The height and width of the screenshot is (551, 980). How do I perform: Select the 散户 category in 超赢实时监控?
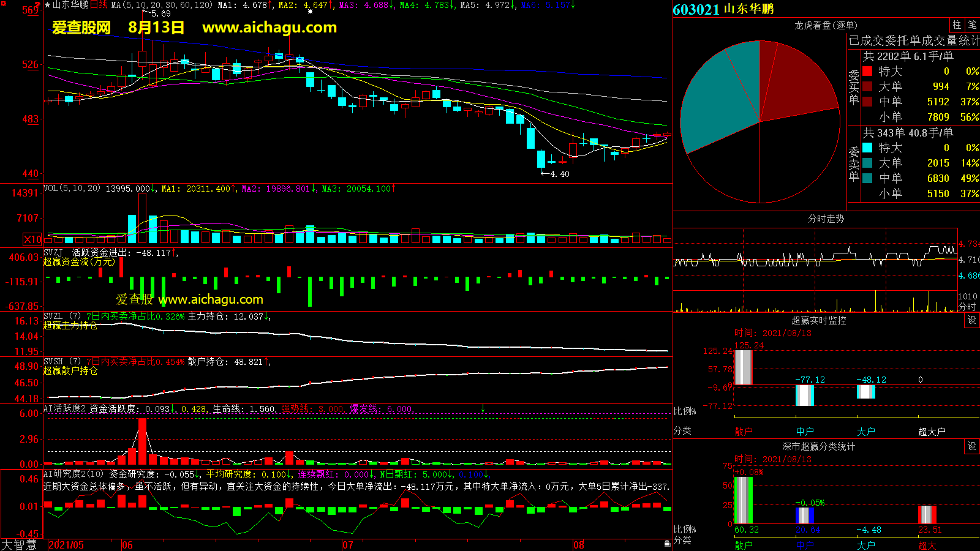point(743,432)
